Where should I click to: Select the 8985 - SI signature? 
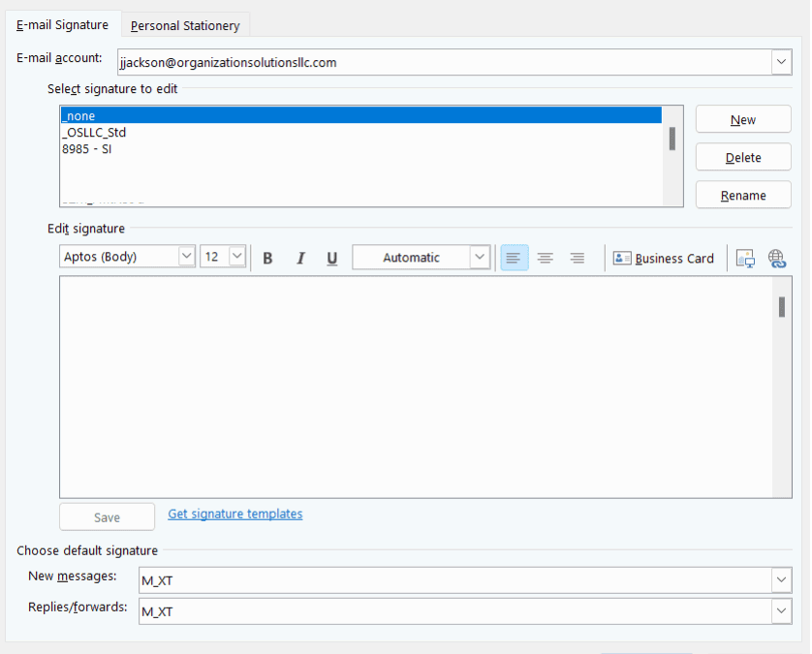pyautogui.click(x=361, y=148)
